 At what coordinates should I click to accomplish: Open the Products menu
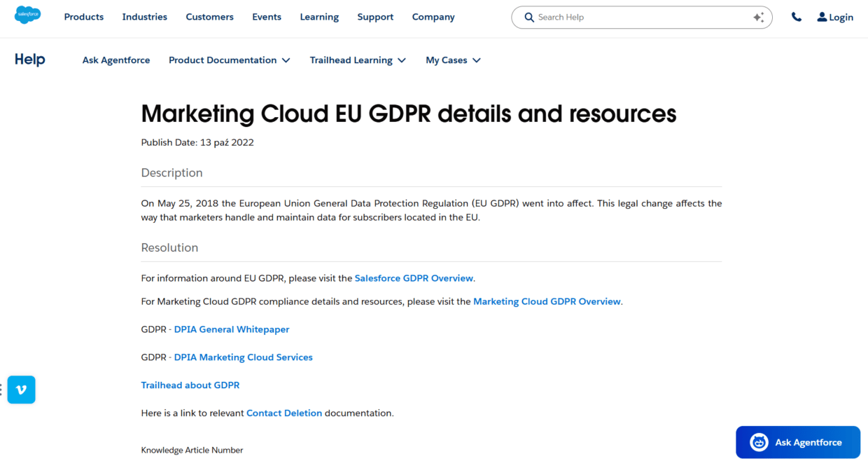[x=84, y=17]
